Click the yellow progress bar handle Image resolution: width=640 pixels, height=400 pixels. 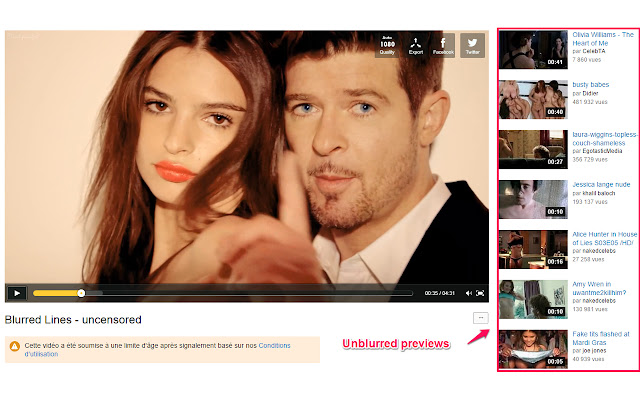click(x=81, y=293)
